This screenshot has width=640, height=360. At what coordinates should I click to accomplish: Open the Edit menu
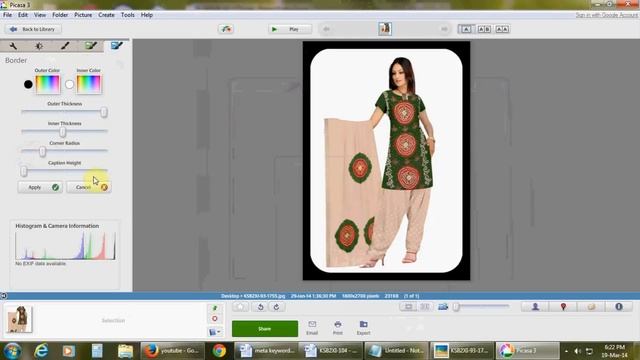tap(23, 15)
